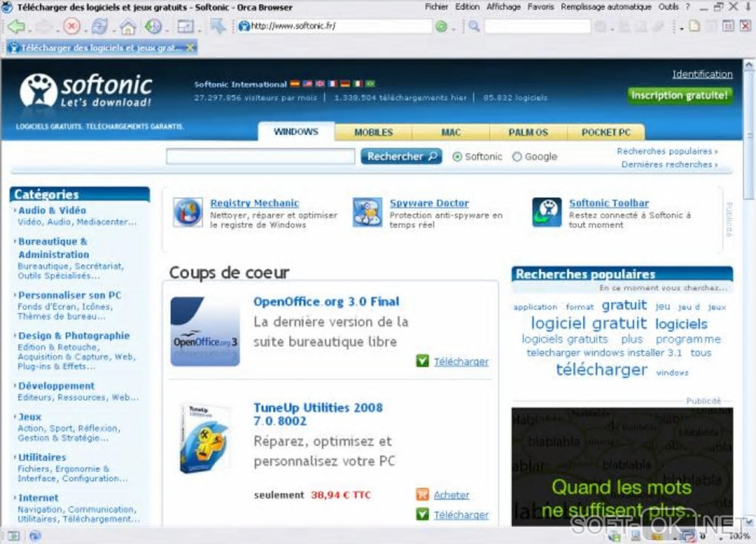Go back with the green arrow
756x544 pixels.
(16, 27)
